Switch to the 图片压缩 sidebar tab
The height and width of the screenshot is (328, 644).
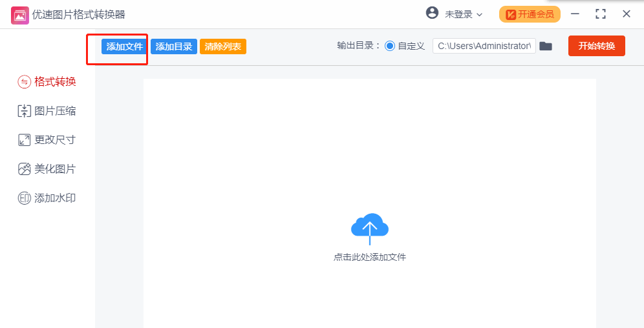point(47,111)
